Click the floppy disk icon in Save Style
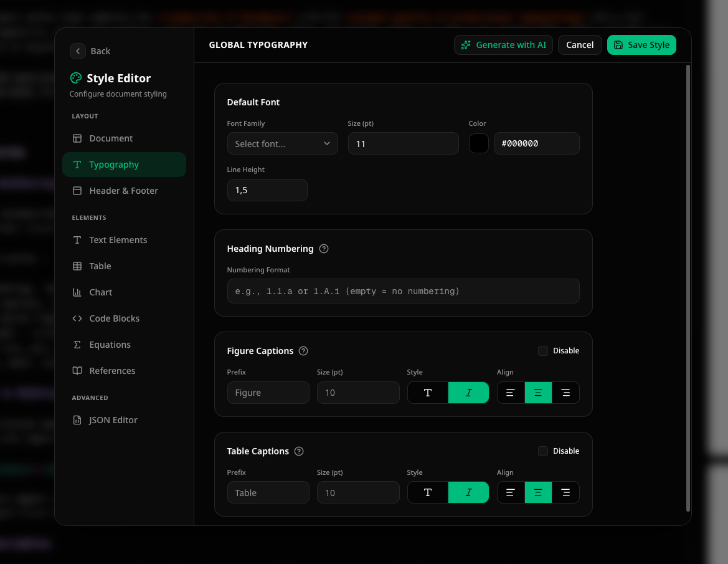 click(x=618, y=45)
